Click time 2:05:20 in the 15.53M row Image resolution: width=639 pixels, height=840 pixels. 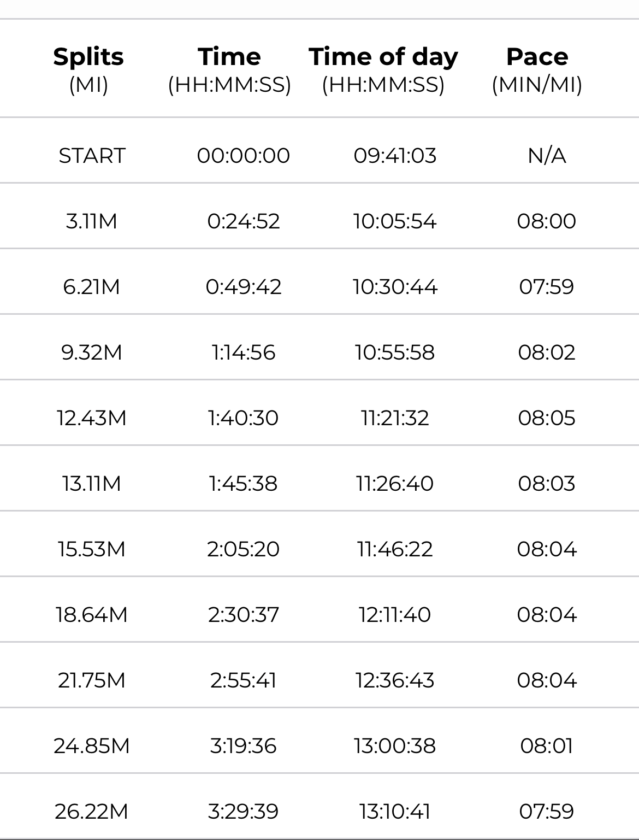(x=244, y=549)
